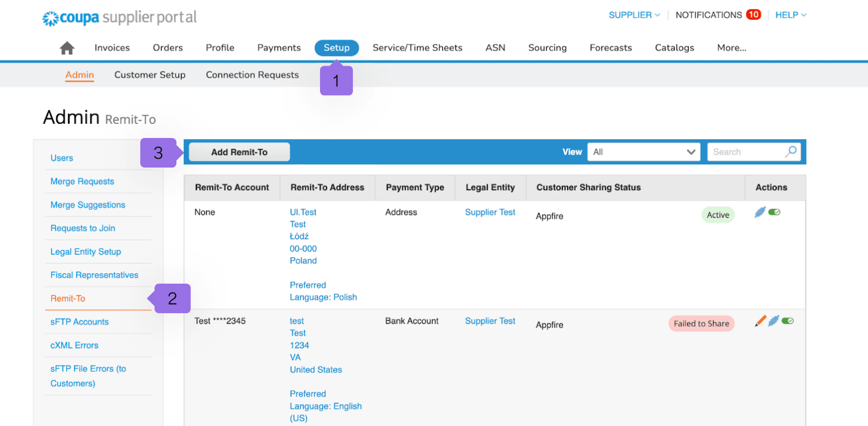Open Legal Entity Setup in the sidebar
This screenshot has width=868, height=426.
coord(85,252)
